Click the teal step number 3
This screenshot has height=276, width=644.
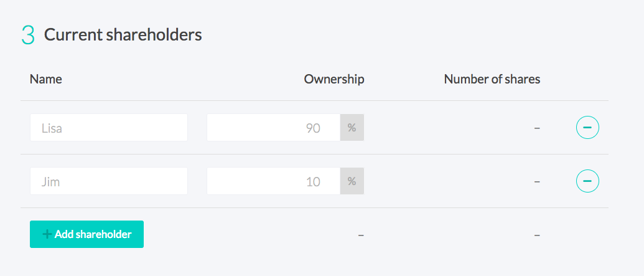28,36
